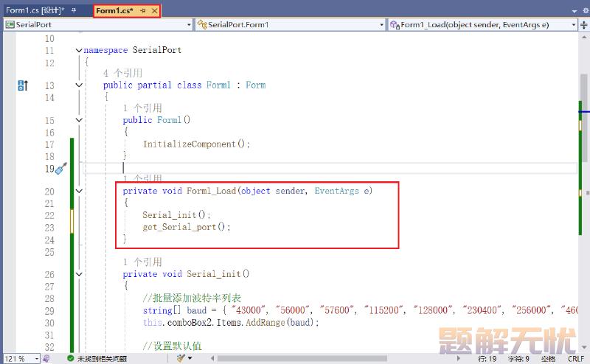Open the code cleanup dropdown arrow

pyautogui.click(x=190, y=358)
